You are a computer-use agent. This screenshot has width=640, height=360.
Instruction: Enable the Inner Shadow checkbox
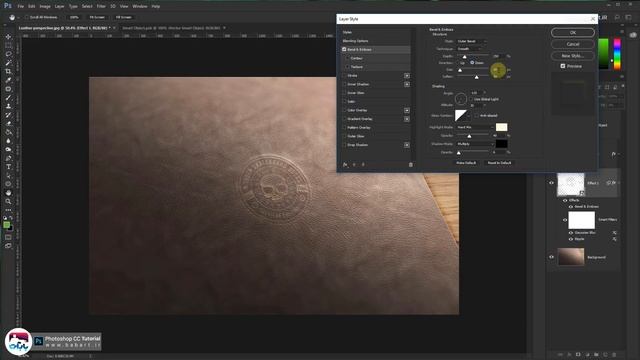[344, 84]
